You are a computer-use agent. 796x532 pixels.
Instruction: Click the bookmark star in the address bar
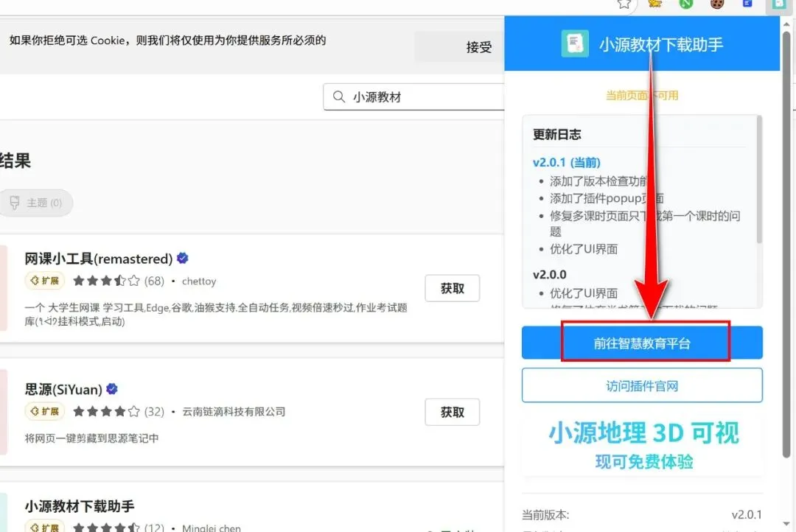[624, 4]
